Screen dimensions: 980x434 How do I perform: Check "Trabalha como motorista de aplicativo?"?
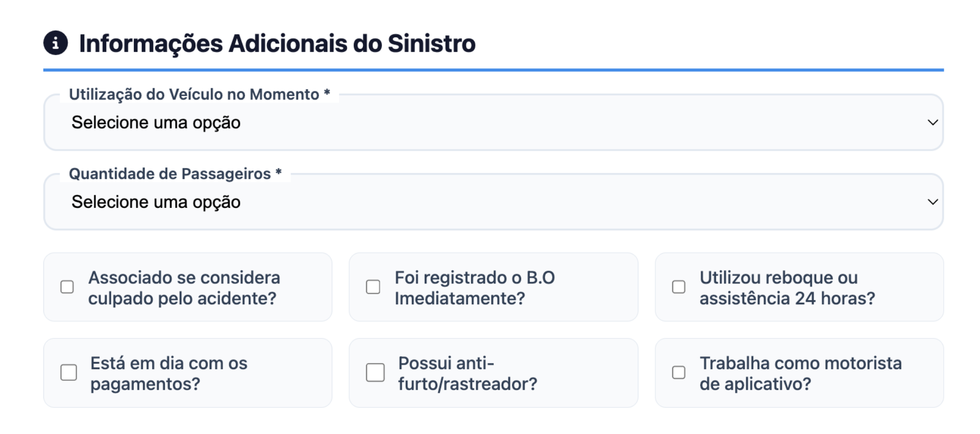tap(679, 373)
